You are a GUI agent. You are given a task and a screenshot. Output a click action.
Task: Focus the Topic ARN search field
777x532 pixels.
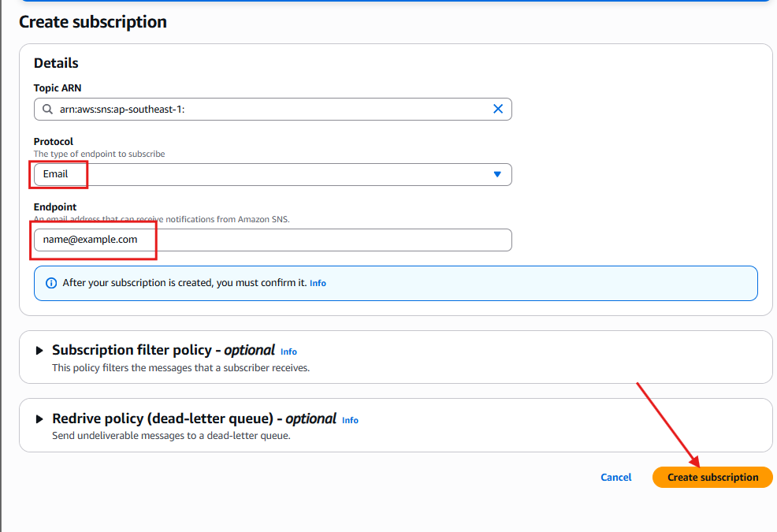click(x=268, y=110)
